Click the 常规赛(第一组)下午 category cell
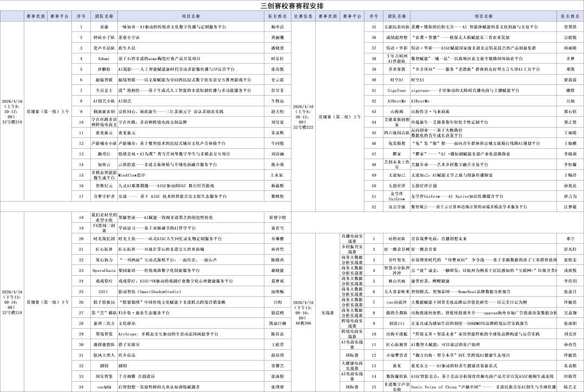 48,302
